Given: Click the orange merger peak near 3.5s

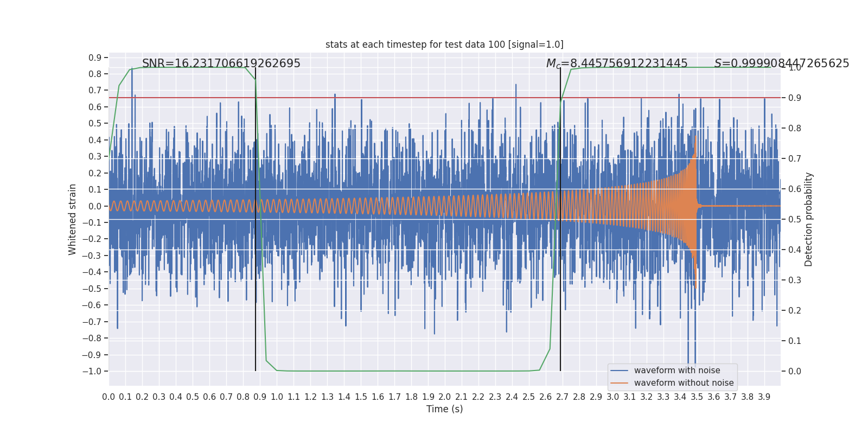Looking at the screenshot, I should [x=695, y=146].
